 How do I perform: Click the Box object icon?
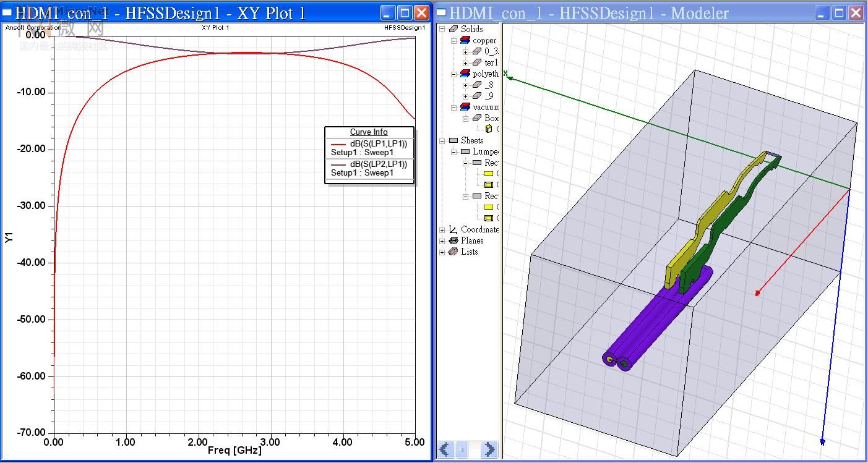pos(477,118)
